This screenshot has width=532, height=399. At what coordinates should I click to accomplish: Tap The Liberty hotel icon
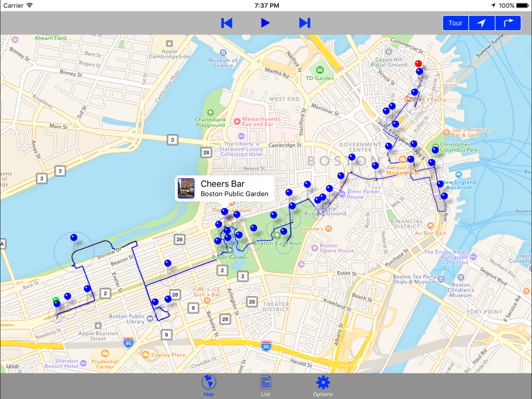(241, 136)
